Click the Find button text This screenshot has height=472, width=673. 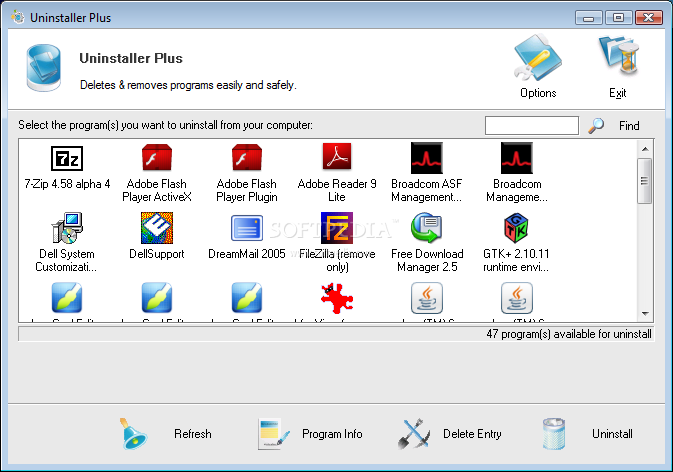[x=629, y=126]
